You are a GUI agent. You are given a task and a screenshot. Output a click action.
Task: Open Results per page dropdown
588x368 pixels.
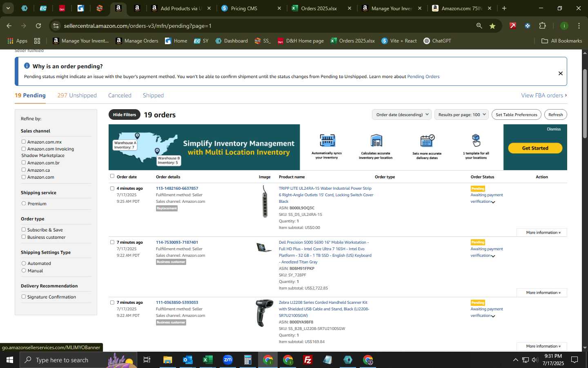tap(461, 114)
